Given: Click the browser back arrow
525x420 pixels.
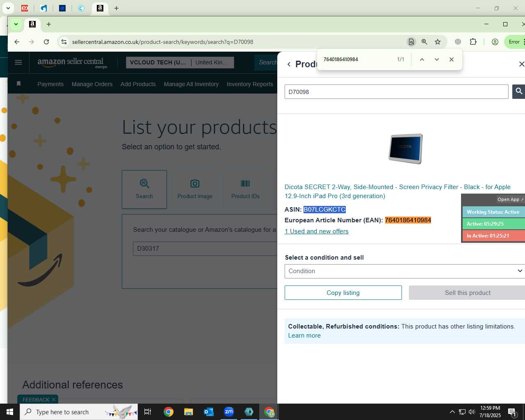Looking at the screenshot, I should coord(17,42).
